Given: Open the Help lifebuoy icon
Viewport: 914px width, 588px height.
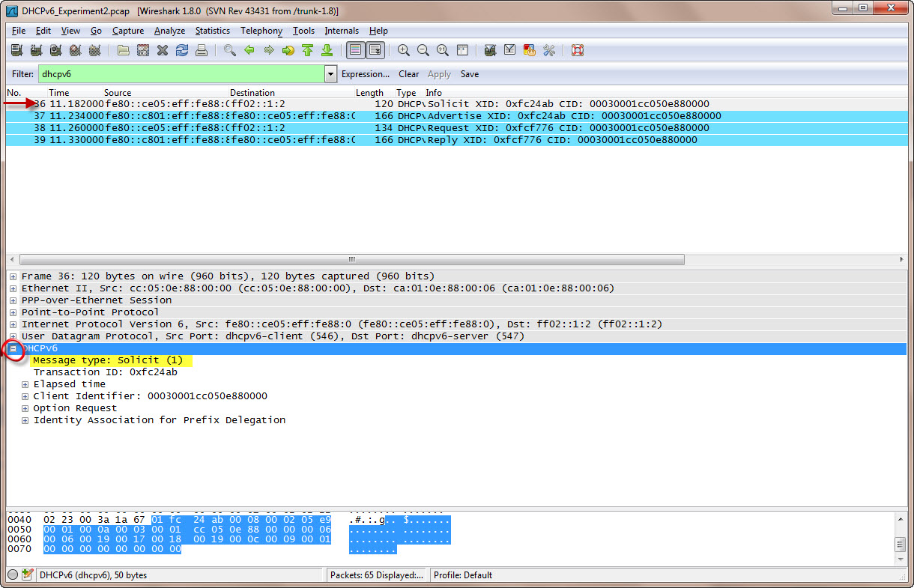Looking at the screenshot, I should [577, 50].
